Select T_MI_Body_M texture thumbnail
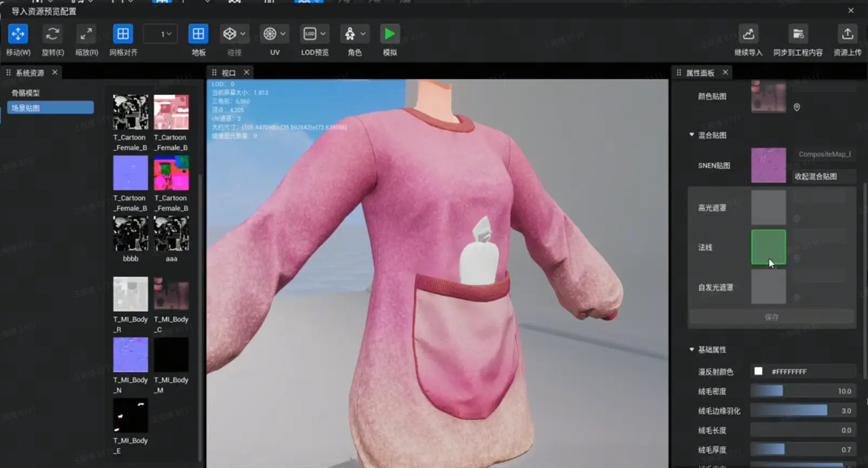Image resolution: width=868 pixels, height=468 pixels. tap(171, 355)
